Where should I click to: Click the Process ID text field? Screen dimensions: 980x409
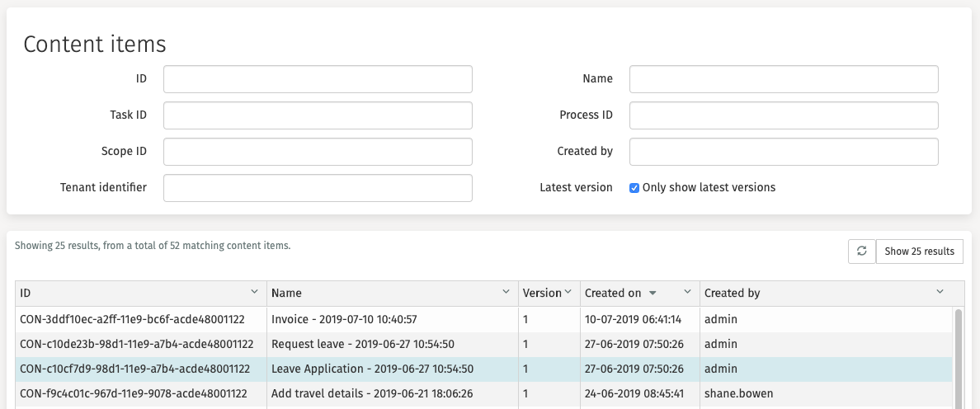[784, 115]
